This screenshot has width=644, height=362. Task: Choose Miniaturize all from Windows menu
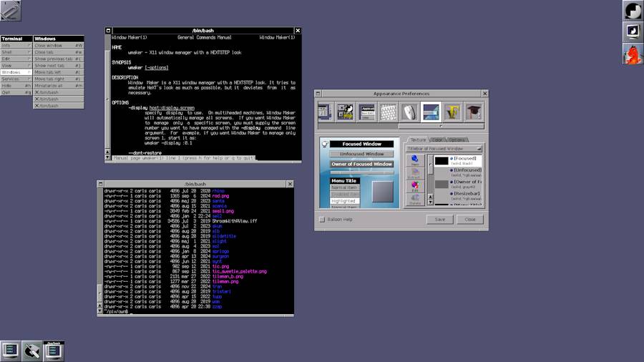pyautogui.click(x=59, y=85)
